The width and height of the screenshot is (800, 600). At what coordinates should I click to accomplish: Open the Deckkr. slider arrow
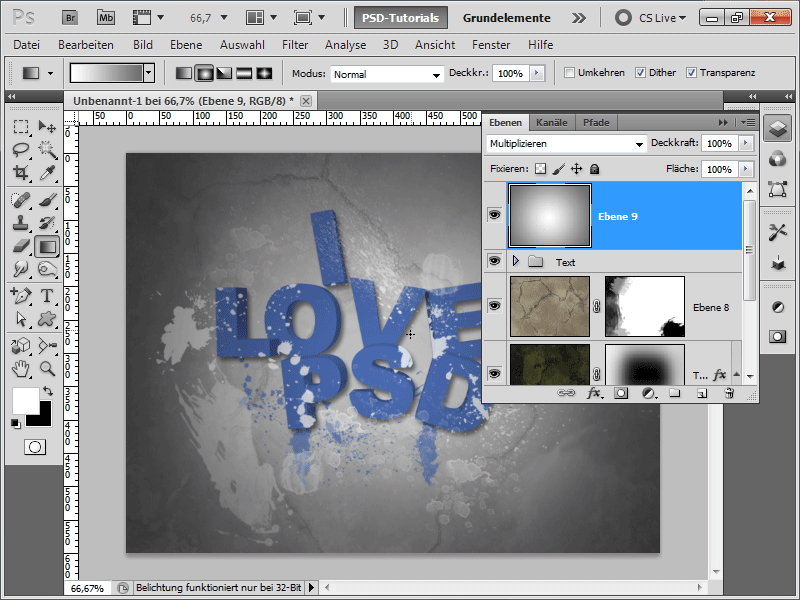click(x=536, y=73)
